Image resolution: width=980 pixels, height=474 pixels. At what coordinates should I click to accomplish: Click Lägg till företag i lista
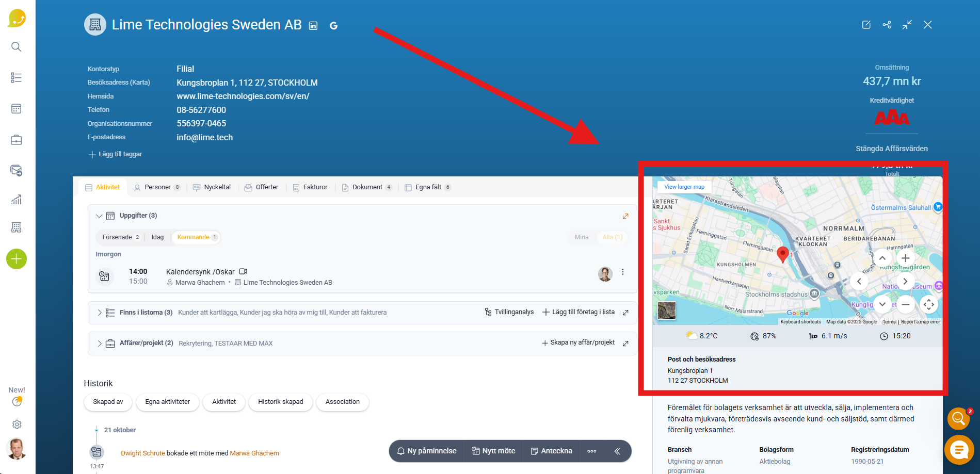coord(579,312)
